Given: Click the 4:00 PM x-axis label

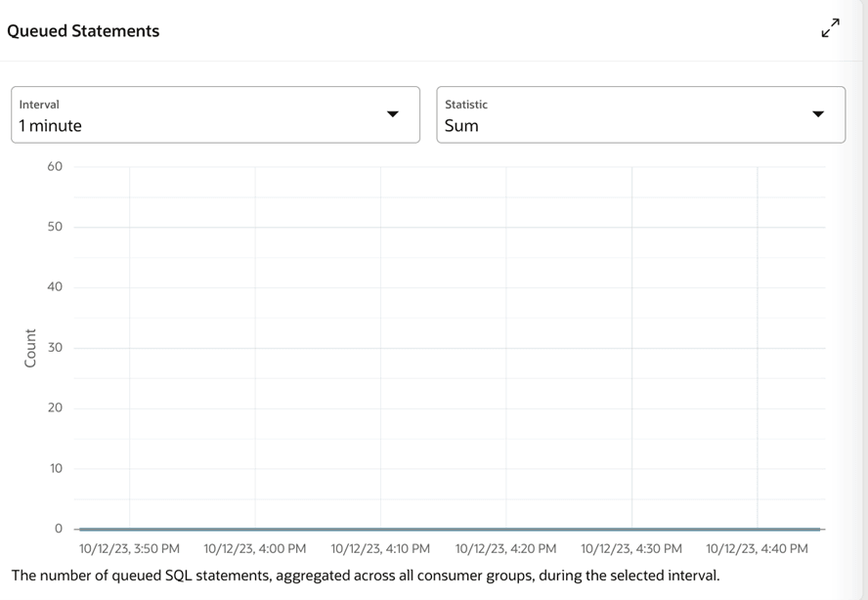Looking at the screenshot, I should (255, 548).
